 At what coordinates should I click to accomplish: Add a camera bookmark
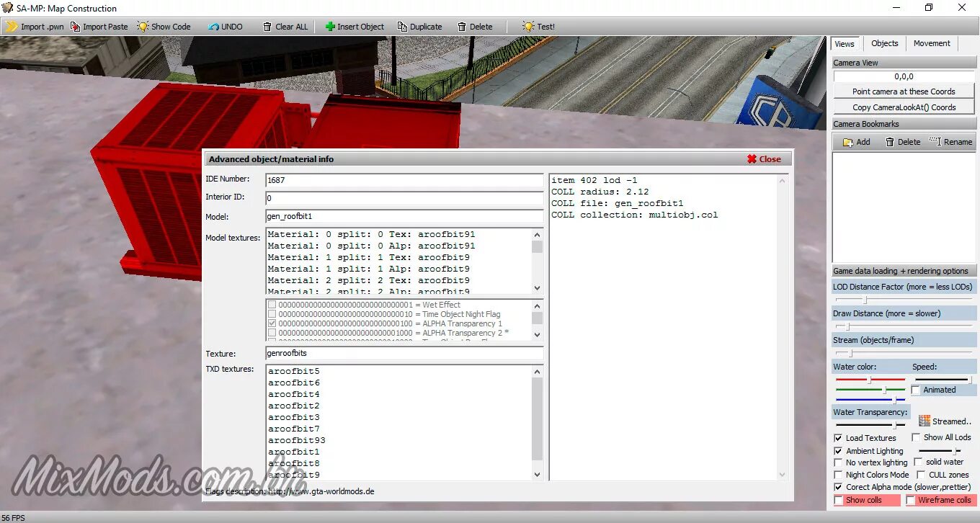pos(856,142)
